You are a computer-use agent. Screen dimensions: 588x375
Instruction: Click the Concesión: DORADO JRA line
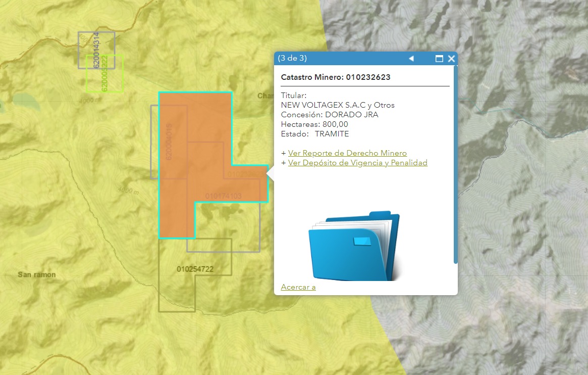pyautogui.click(x=330, y=115)
